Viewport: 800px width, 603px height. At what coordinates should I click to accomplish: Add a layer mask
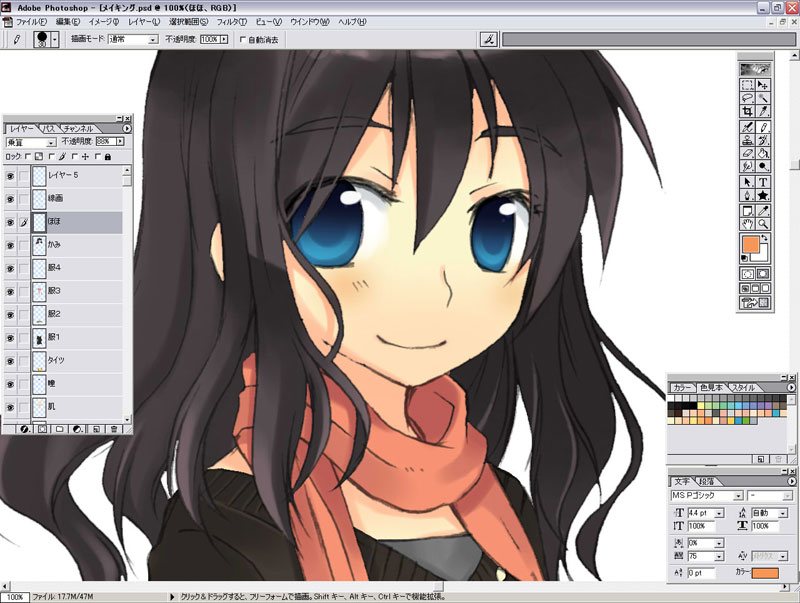point(42,429)
